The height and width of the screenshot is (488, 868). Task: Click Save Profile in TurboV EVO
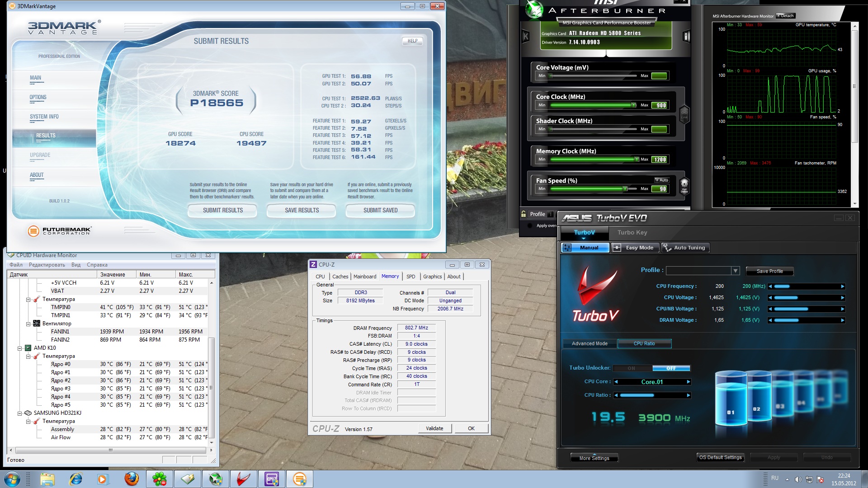coord(769,271)
